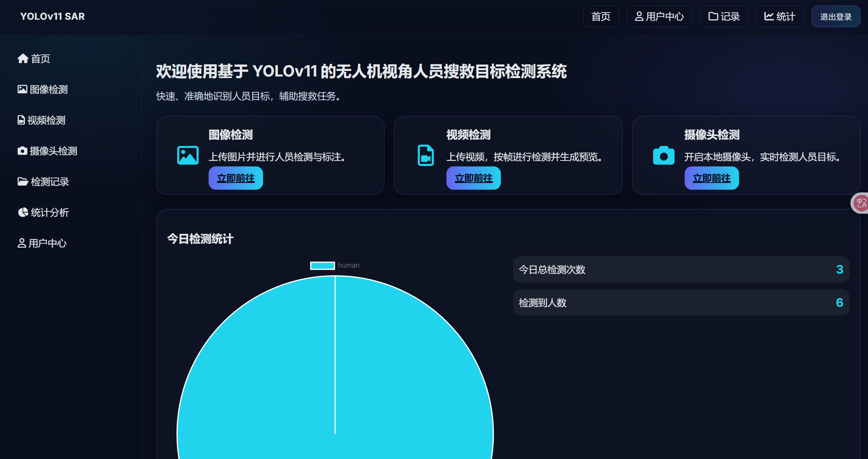Click the value 3 for total detections
The image size is (868, 459).
(x=840, y=269)
